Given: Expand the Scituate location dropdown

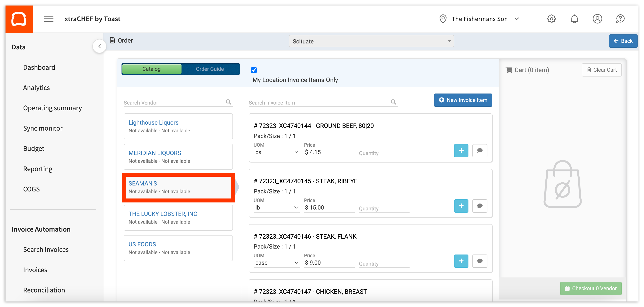Looking at the screenshot, I should tap(371, 41).
